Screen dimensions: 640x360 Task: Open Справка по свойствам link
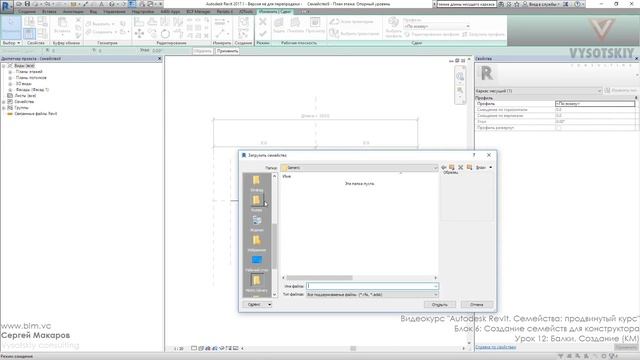click(x=496, y=347)
